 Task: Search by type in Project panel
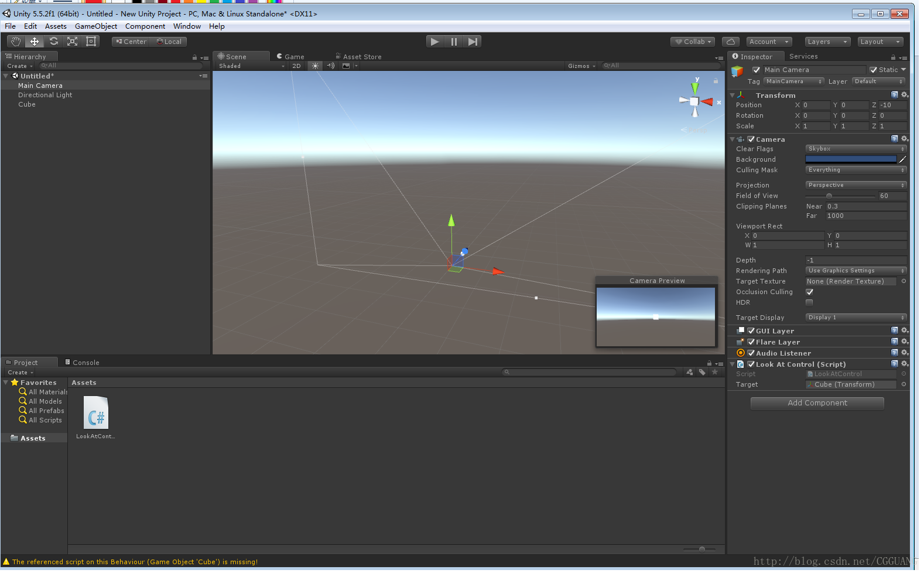point(690,372)
